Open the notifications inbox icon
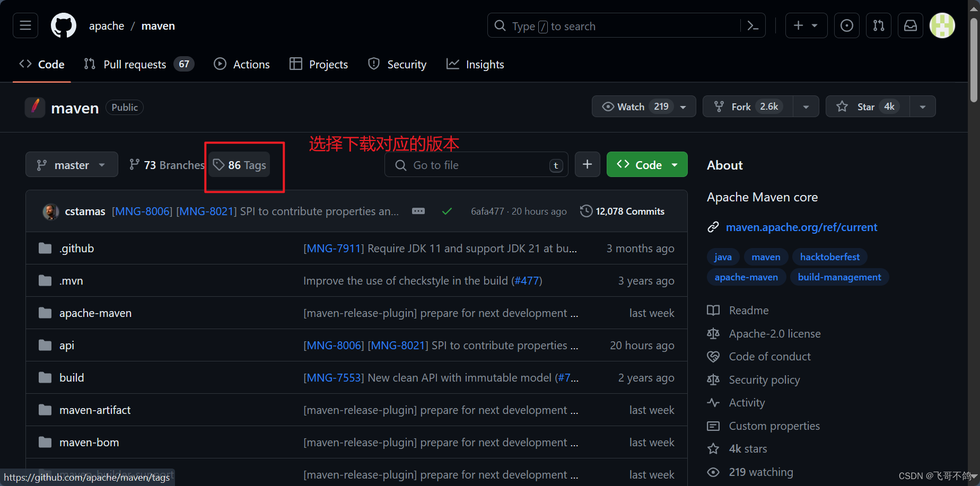This screenshot has width=980, height=486. tap(911, 25)
